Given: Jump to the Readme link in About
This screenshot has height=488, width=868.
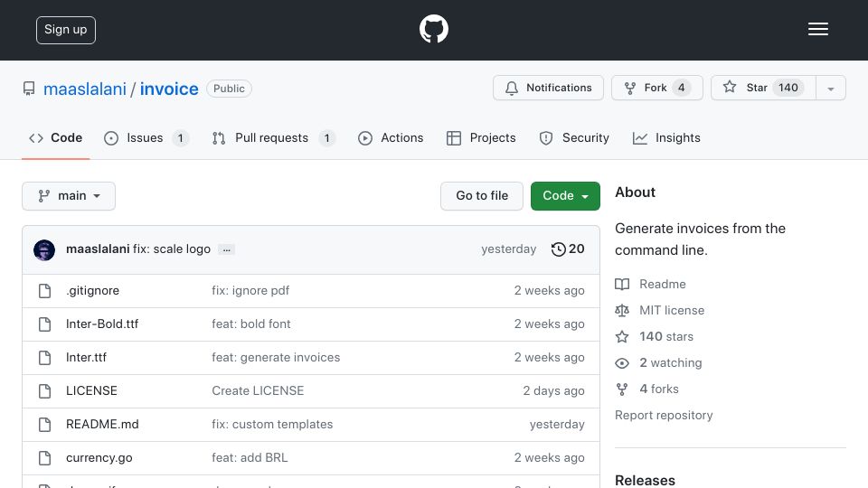Looking at the screenshot, I should (x=662, y=284).
